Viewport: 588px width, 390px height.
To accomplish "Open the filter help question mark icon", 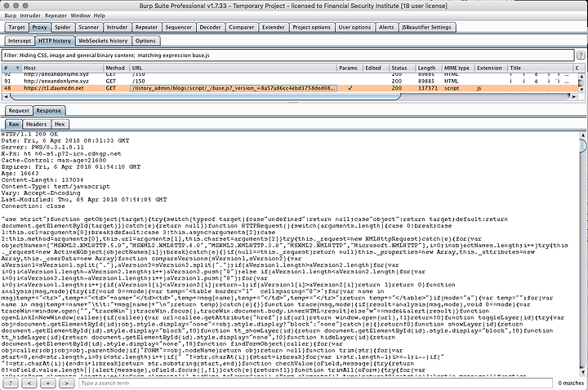I will [581, 55].
